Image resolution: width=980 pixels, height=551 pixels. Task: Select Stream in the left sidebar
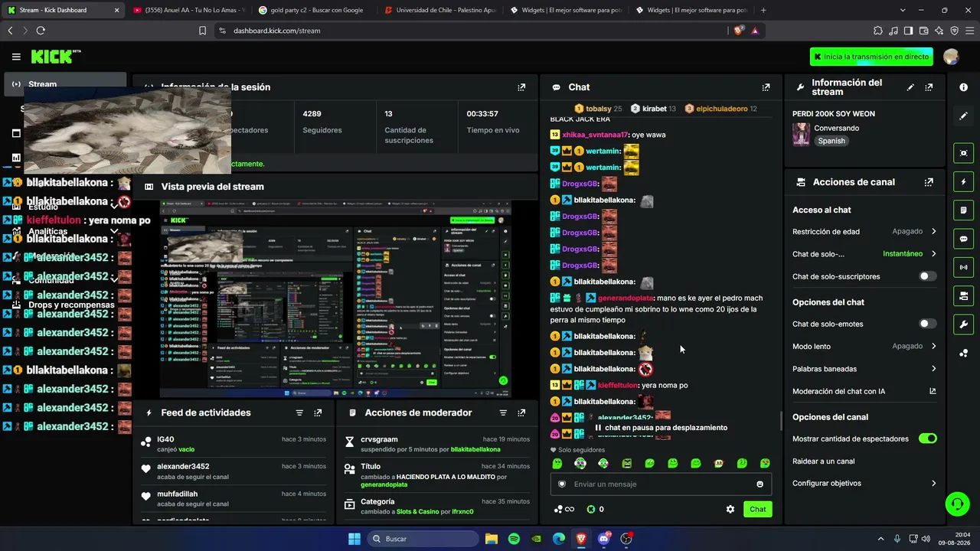65,84
